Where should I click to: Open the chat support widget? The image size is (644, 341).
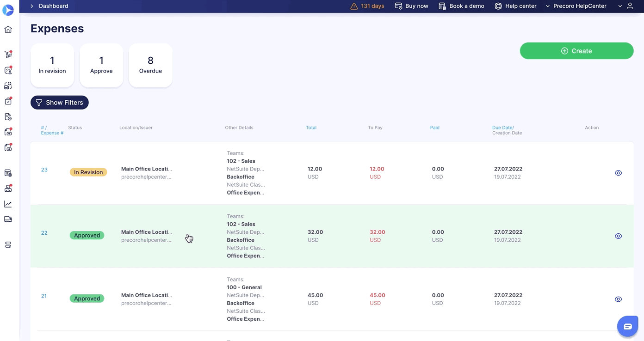point(627,327)
